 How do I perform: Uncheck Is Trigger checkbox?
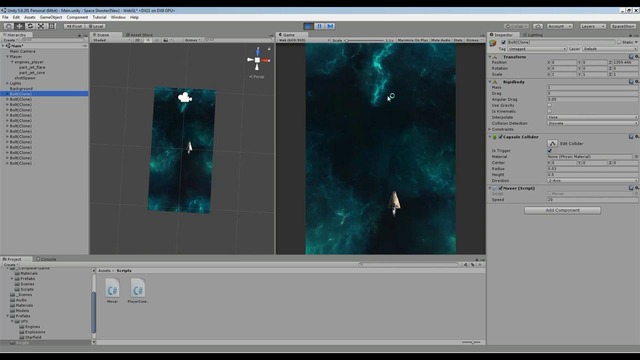coord(549,151)
